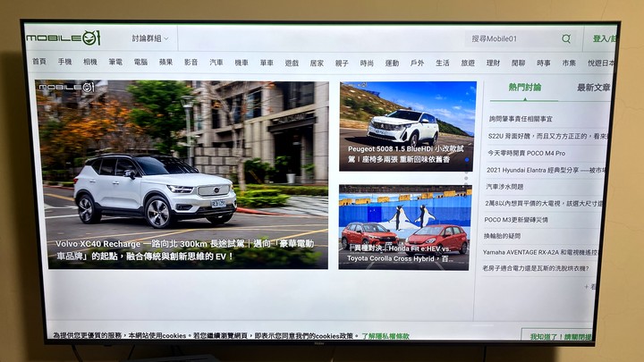The height and width of the screenshot is (362, 644).
Task: Open the 相機 category
Action: pyautogui.click(x=90, y=62)
